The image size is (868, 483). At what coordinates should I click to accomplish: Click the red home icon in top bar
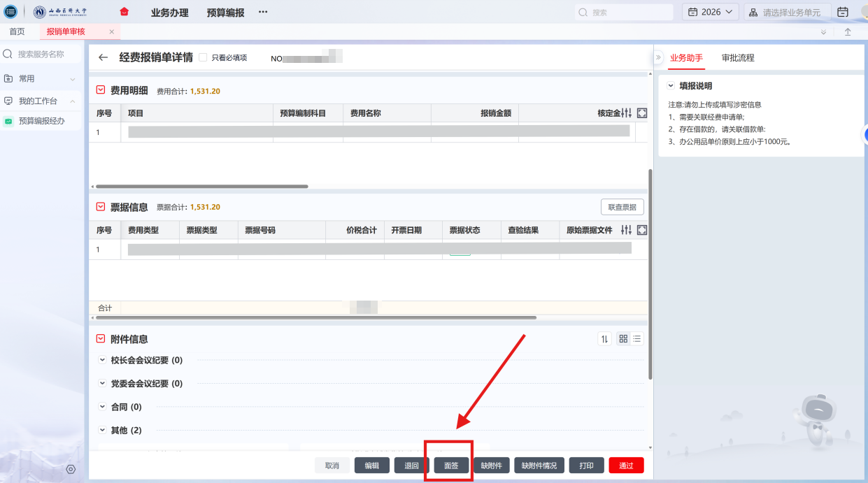tap(124, 12)
